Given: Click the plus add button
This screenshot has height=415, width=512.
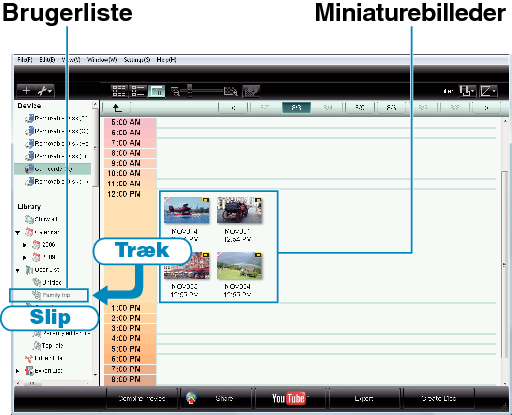Looking at the screenshot, I should tap(26, 91).
